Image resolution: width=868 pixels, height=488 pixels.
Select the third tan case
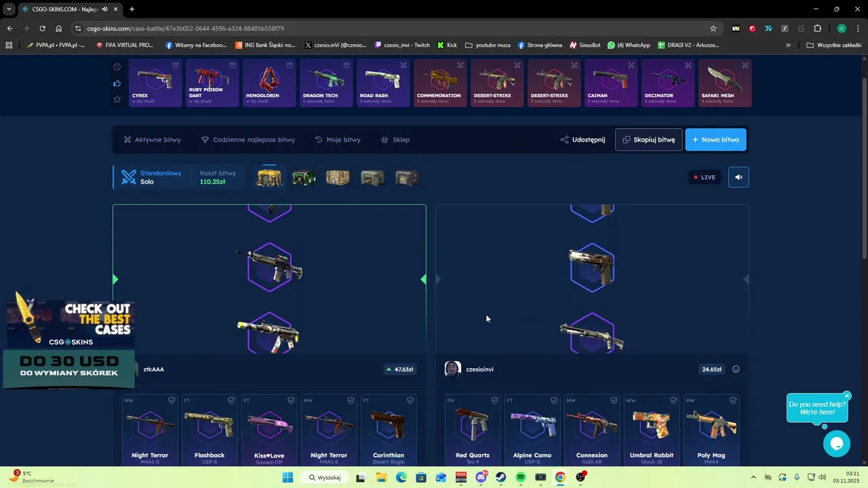pyautogui.click(x=338, y=178)
